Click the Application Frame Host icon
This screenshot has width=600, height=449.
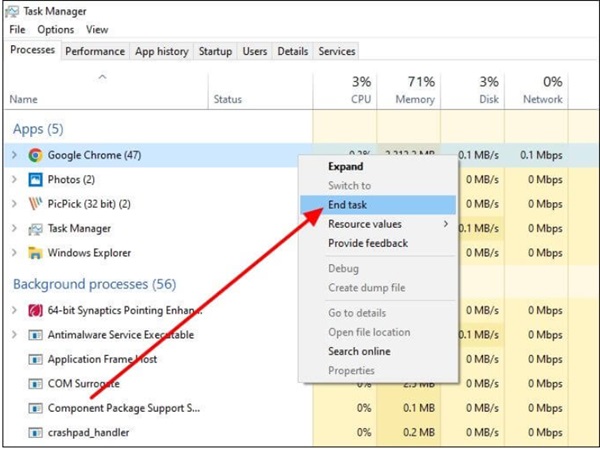tap(35, 359)
